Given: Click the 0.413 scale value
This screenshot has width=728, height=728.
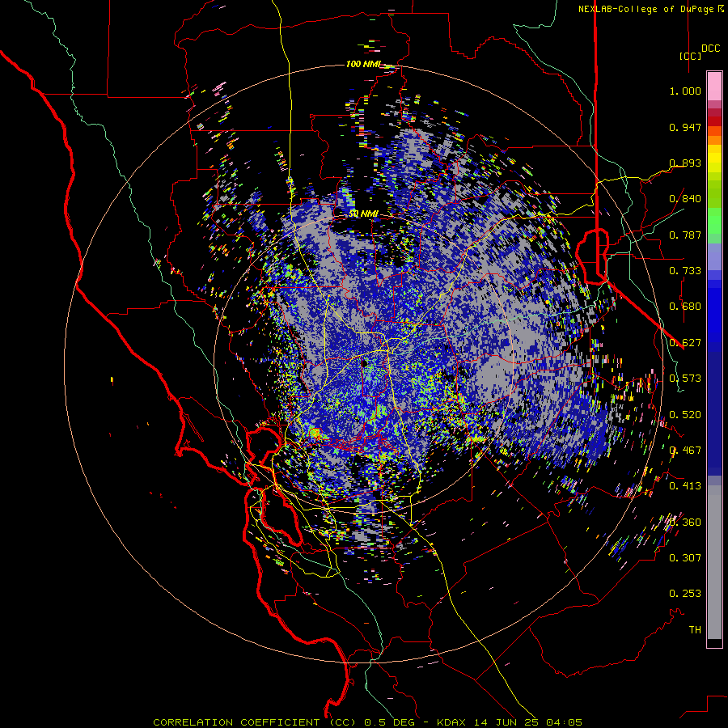Looking at the screenshot, I should (685, 486).
